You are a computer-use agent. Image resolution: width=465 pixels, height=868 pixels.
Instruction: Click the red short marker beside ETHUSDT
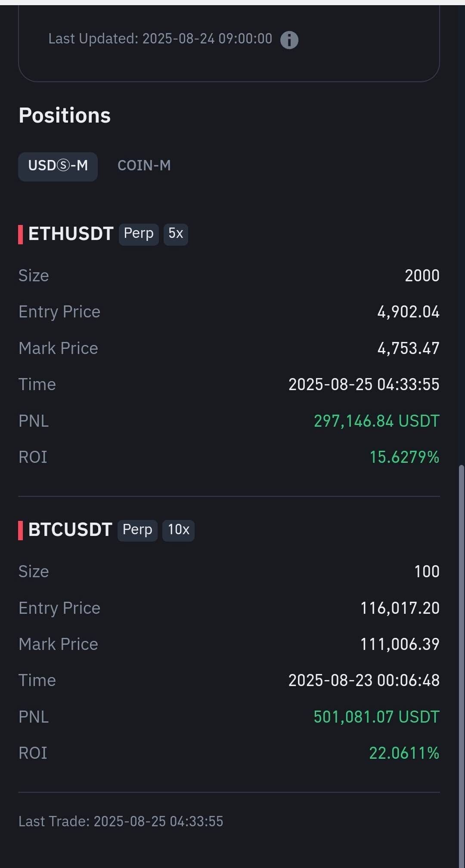[20, 234]
